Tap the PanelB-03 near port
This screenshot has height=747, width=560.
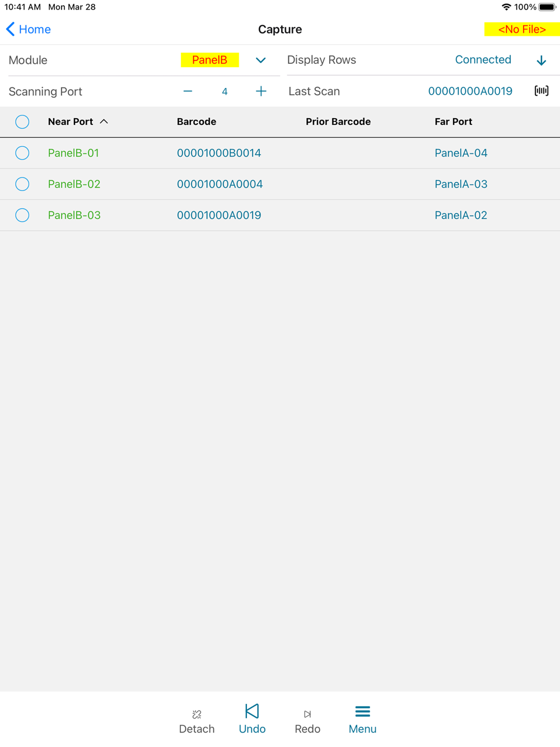(74, 215)
